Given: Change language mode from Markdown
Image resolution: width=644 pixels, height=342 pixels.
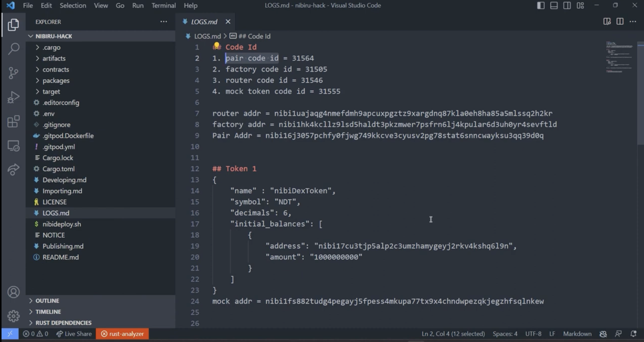Looking at the screenshot, I should point(577,334).
